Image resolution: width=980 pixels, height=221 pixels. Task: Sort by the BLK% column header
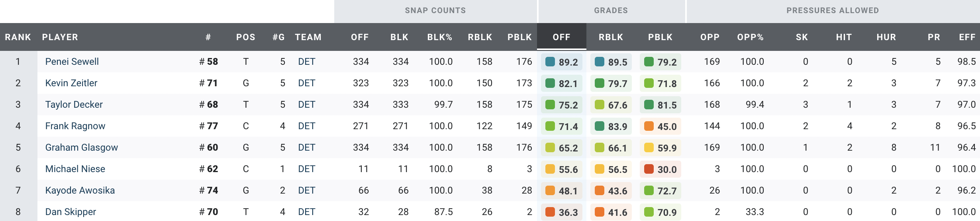point(439,37)
